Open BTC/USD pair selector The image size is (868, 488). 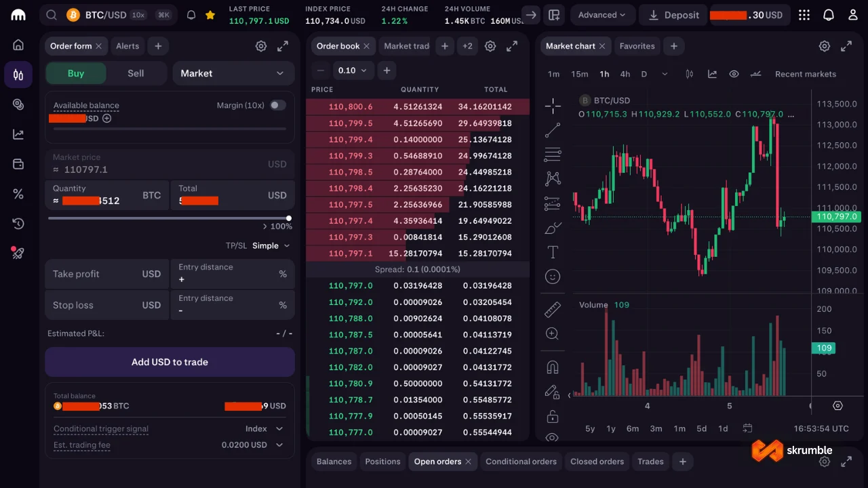click(106, 15)
